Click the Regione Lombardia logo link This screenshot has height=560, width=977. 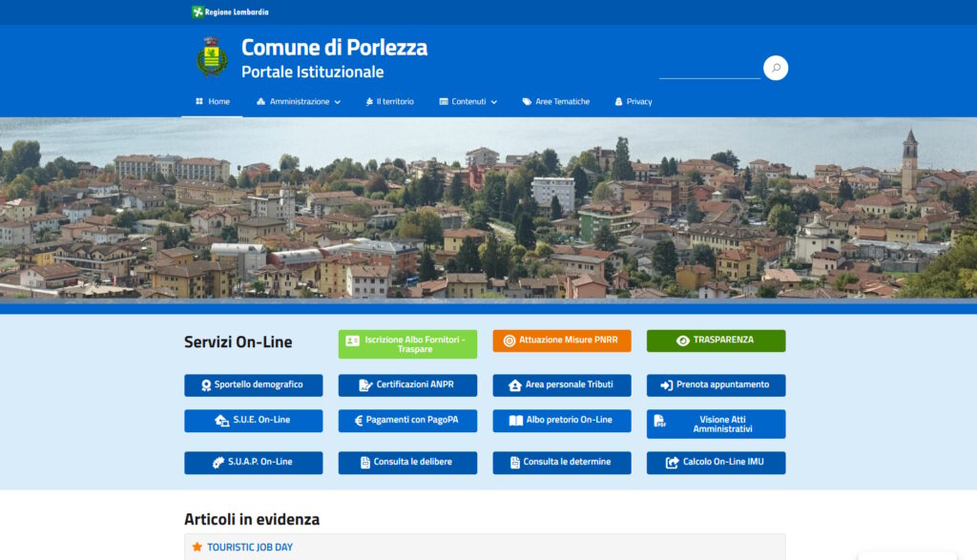[231, 11]
